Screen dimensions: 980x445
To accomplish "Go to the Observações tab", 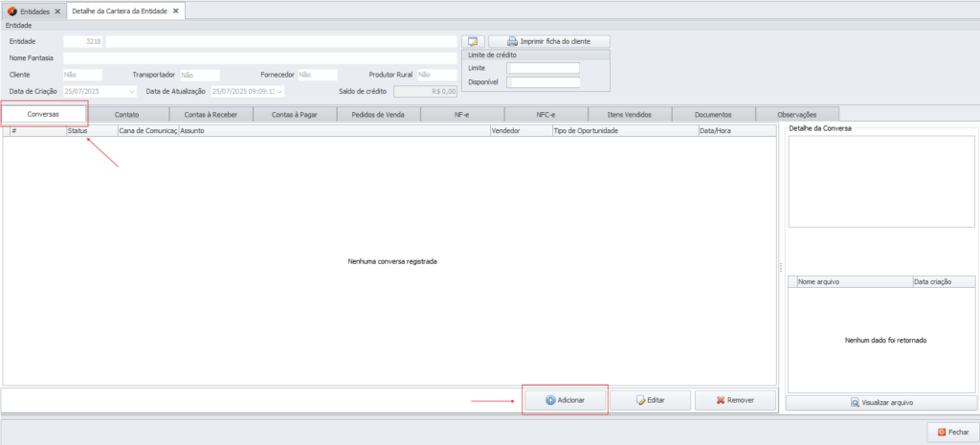I will tap(796, 115).
